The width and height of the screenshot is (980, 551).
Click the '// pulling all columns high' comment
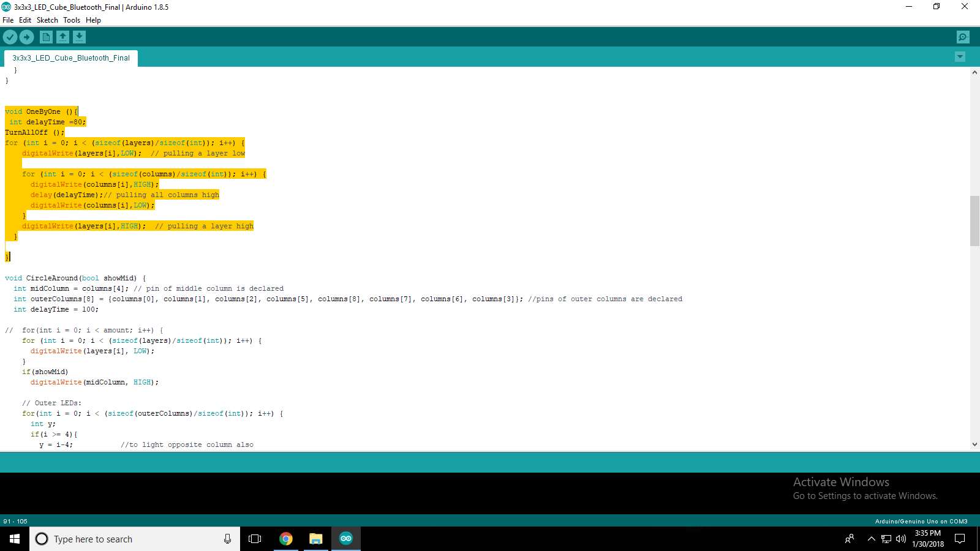click(162, 195)
